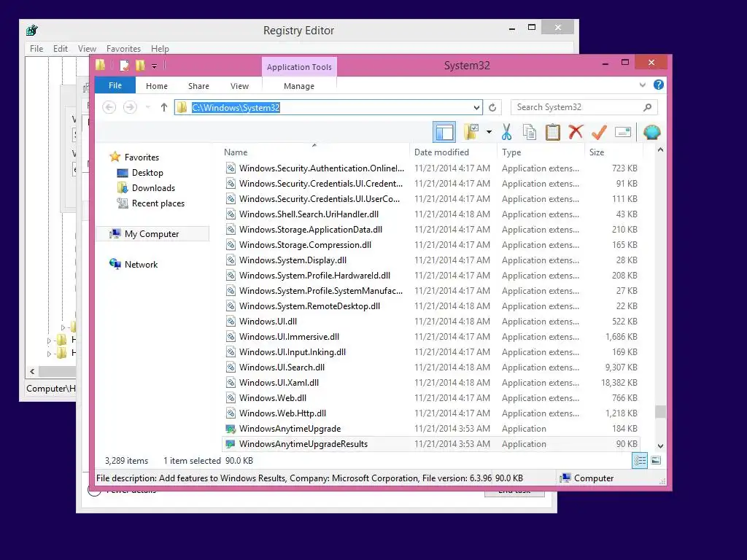Open Recent places in the navigation pane
Viewport: 747px width, 560px height.
[158, 203]
